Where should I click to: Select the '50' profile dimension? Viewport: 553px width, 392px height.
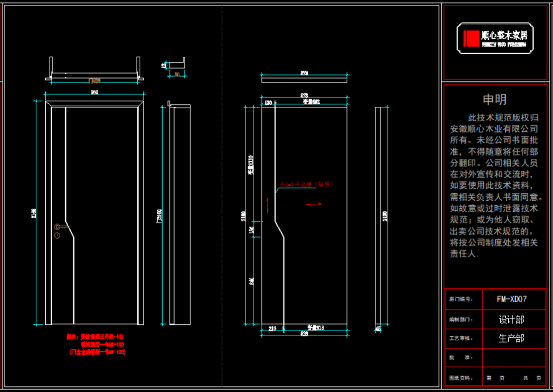pyautogui.click(x=177, y=74)
